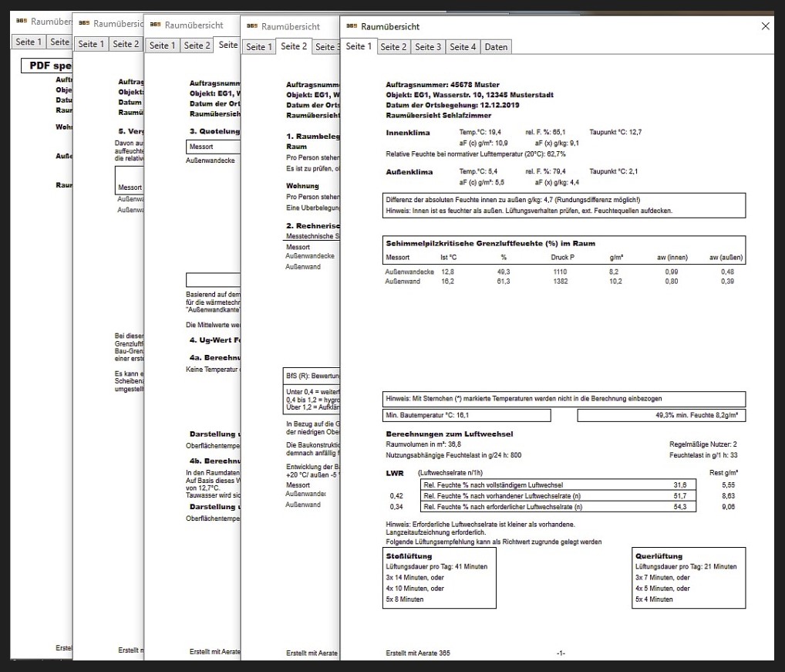Screen dimensions: 785x672
Task: Click 'Lüftungsdauer pro Tag: 41 Minuten'
Action: tap(436, 567)
